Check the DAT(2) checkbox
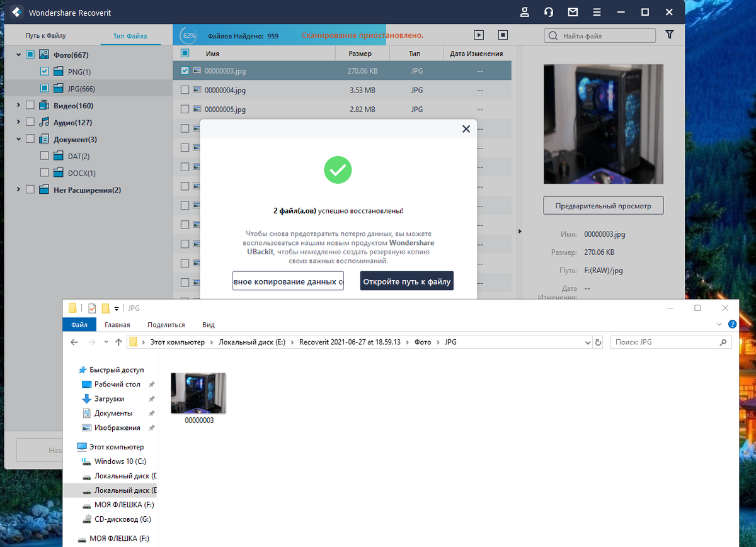Image resolution: width=756 pixels, height=547 pixels. 44,155
